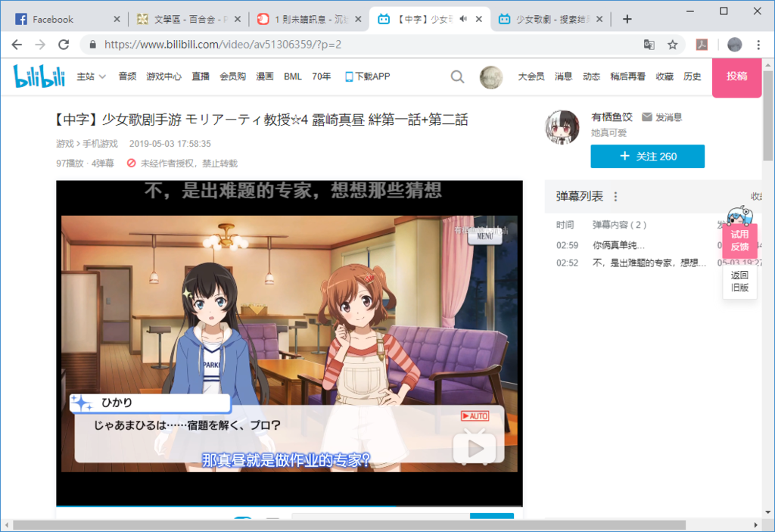Open 消息 messages
Screen dimensions: 775x532
point(563,76)
